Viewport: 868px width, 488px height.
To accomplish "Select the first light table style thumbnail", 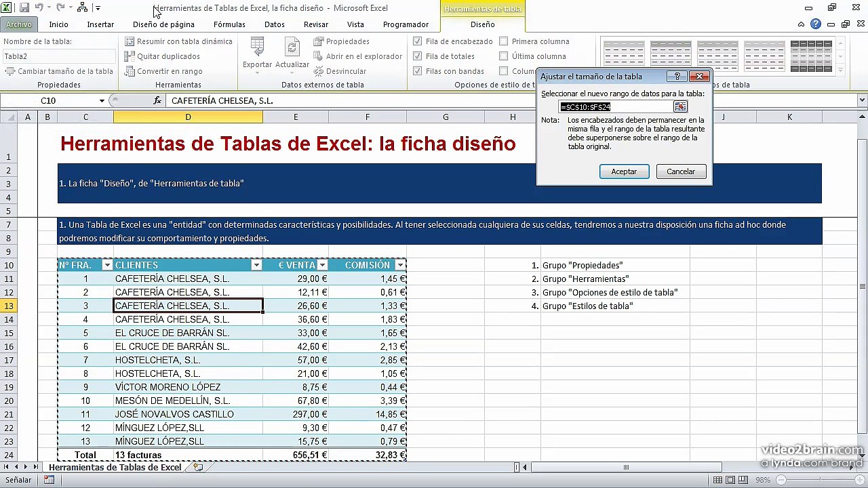I will pyautogui.click(x=624, y=56).
